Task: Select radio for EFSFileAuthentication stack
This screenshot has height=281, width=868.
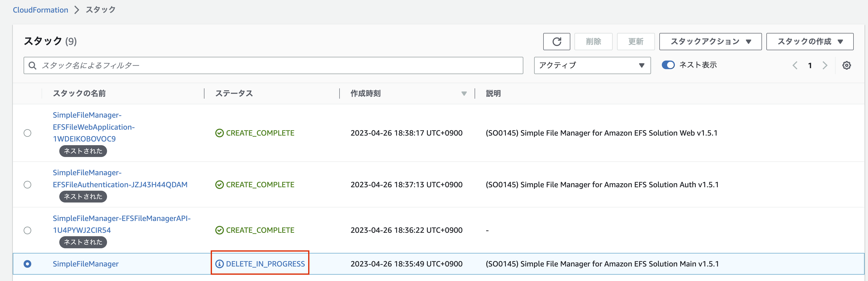Action: tap(28, 185)
